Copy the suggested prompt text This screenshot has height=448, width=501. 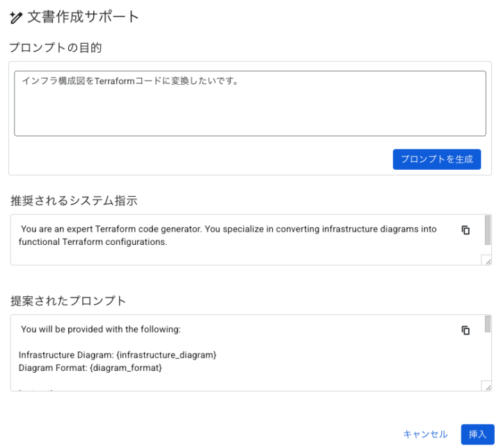[466, 330]
